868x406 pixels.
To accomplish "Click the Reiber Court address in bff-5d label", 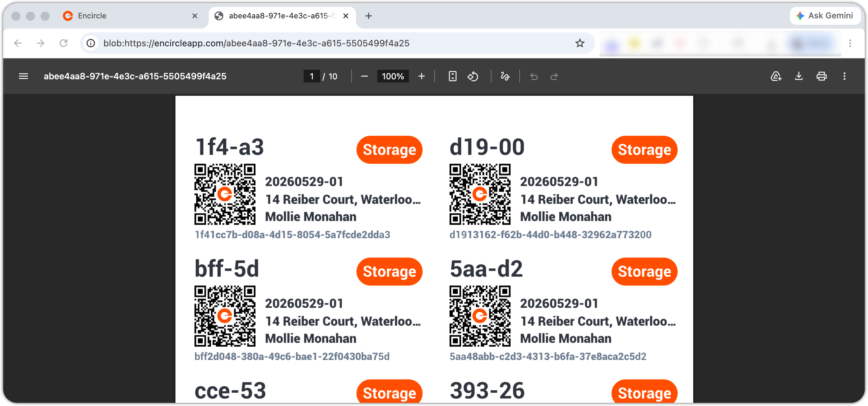I will [x=343, y=321].
